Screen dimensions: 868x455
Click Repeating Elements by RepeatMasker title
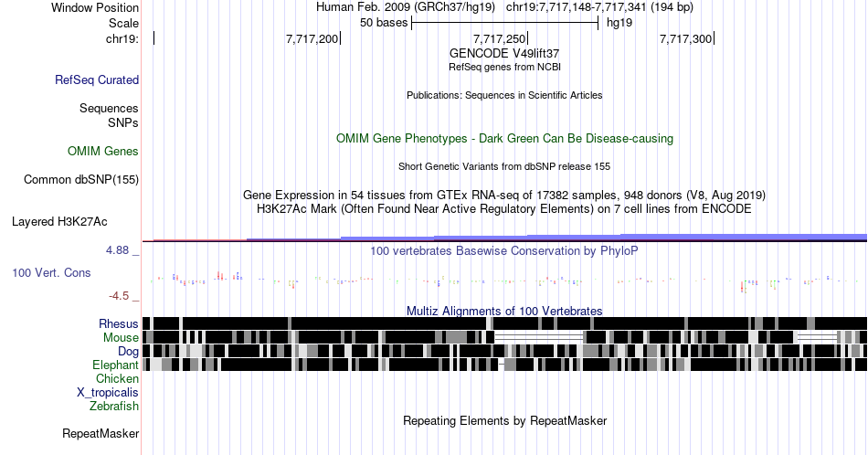coord(504,420)
